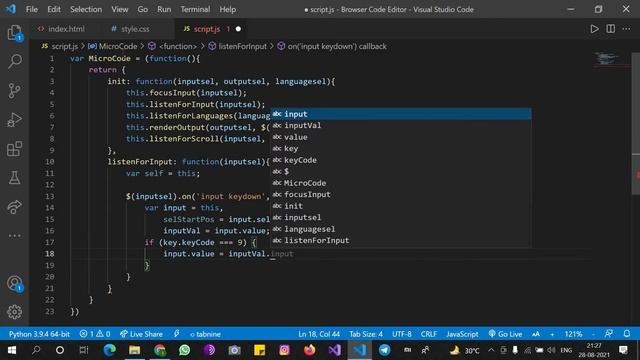Open the Source Control view
Viewport: 640px width, 360px height.
[x=15, y=91]
